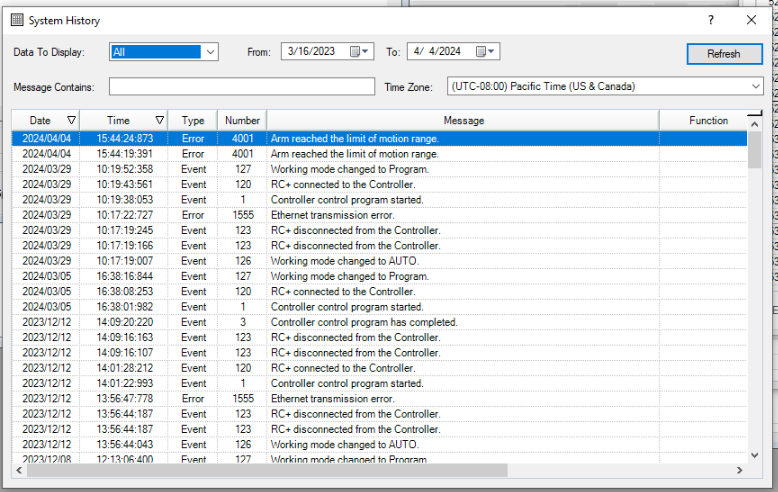Select the row with time 16:38:16:844
The height and width of the screenshot is (492, 778).
click(380, 276)
